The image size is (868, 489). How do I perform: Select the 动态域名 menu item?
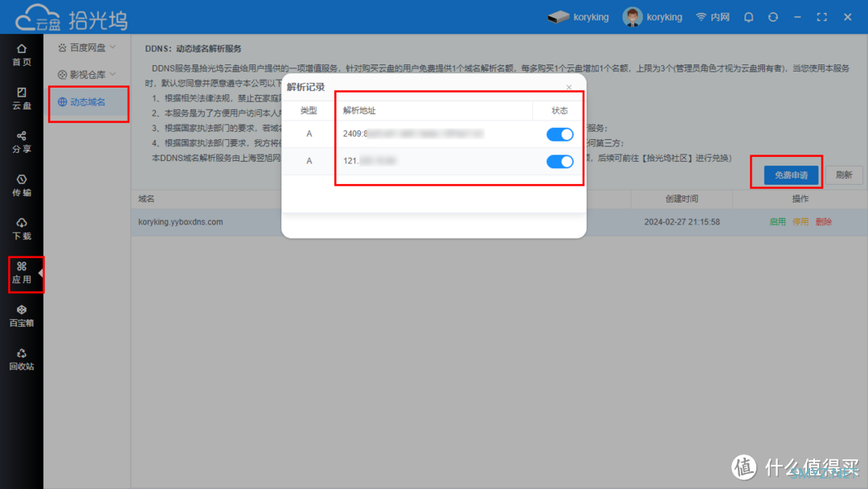87,102
